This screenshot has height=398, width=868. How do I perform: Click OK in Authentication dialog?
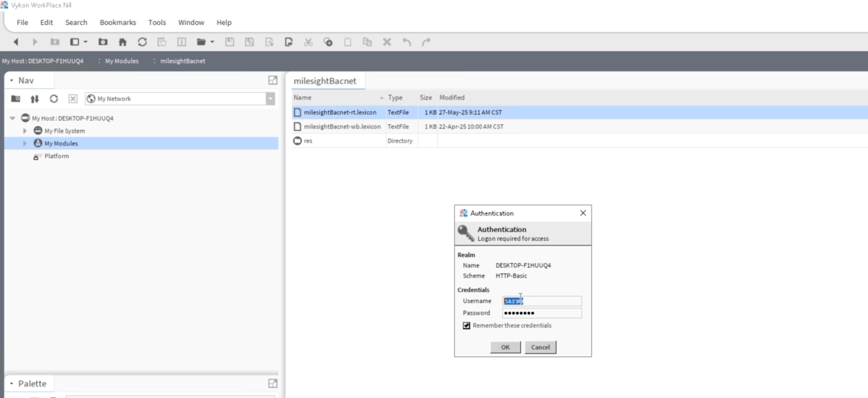[x=506, y=347]
